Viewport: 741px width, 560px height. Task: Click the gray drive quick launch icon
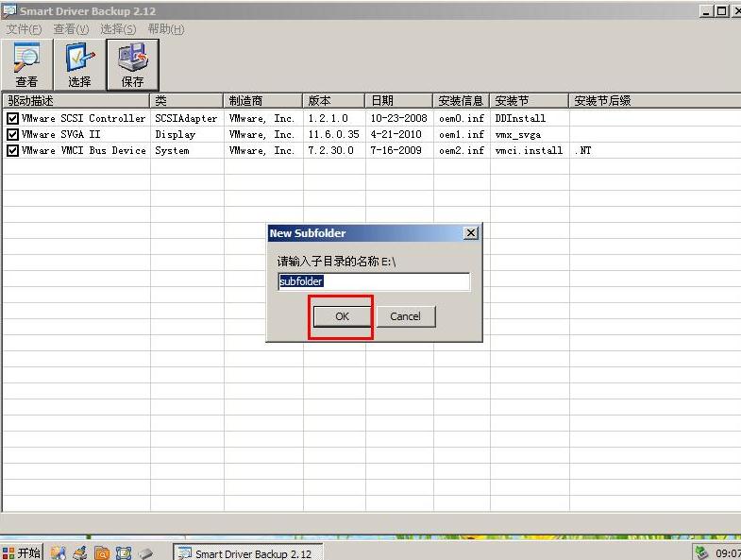(145, 552)
